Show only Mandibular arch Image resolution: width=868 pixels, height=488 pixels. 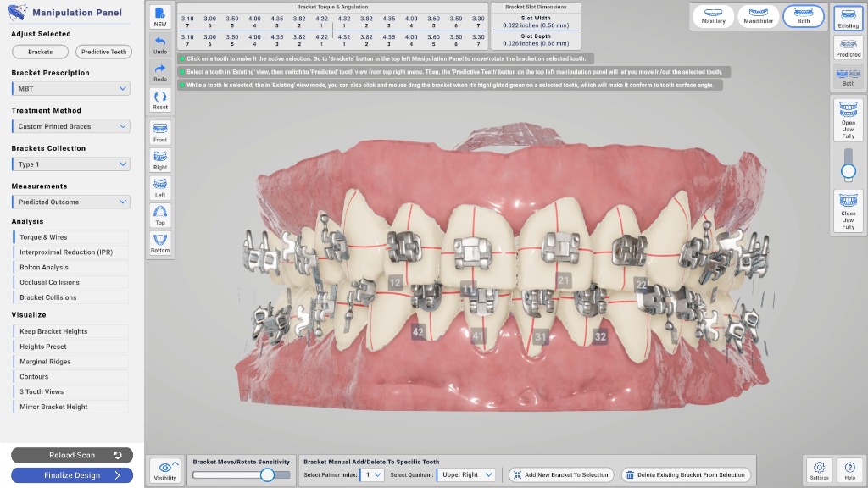[759, 16]
